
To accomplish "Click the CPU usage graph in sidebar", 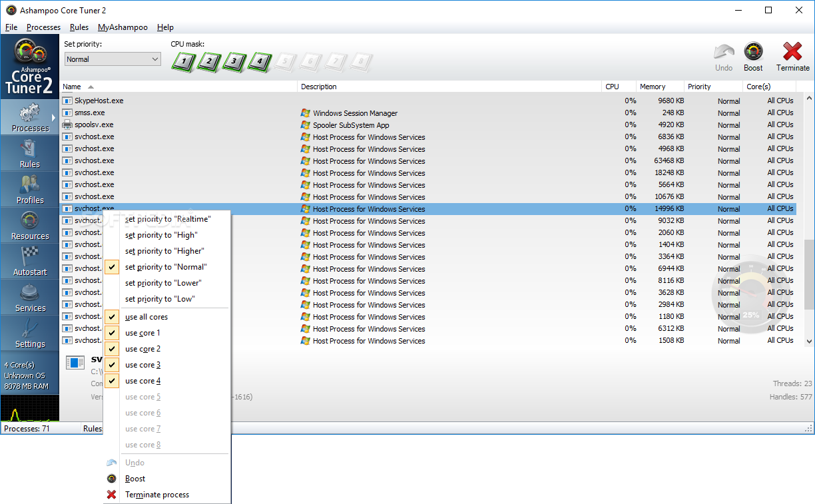I will (29, 408).
